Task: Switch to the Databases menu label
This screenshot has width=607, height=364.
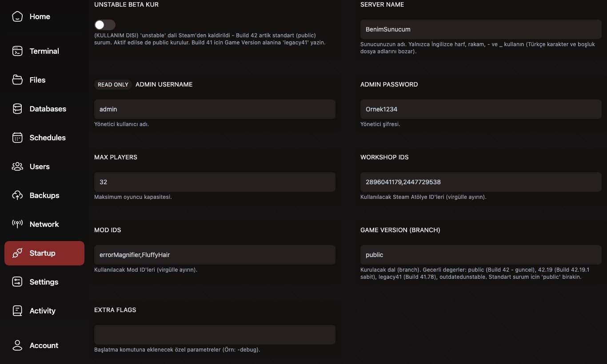Action: pos(48,109)
